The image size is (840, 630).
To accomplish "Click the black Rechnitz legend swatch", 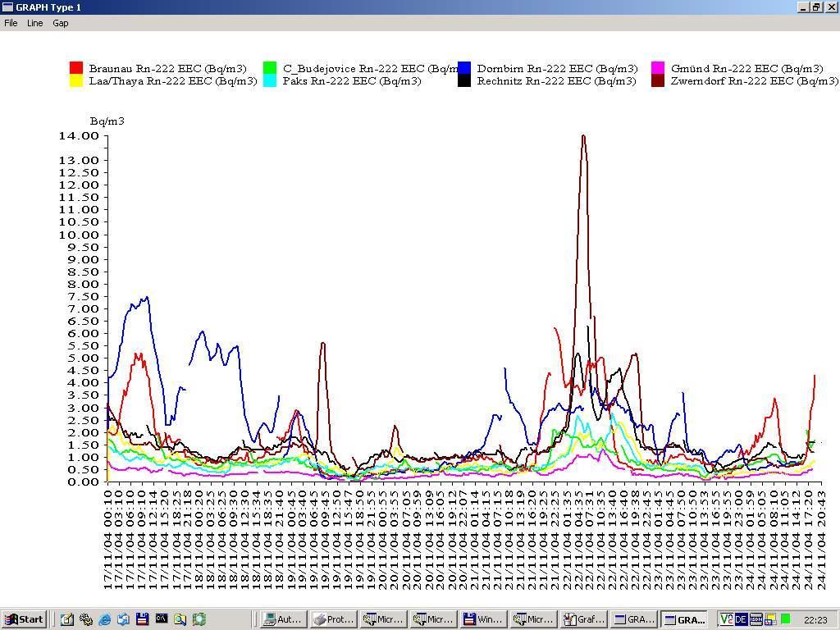I will click(x=464, y=81).
